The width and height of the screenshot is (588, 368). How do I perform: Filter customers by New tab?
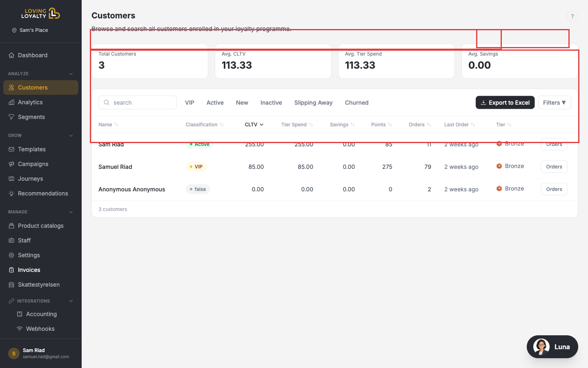coord(242,103)
